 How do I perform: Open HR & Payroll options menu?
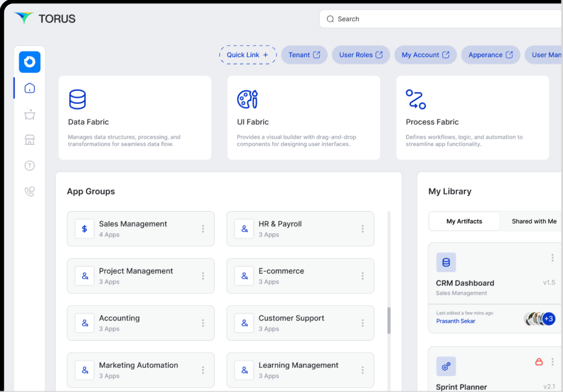pyautogui.click(x=362, y=229)
